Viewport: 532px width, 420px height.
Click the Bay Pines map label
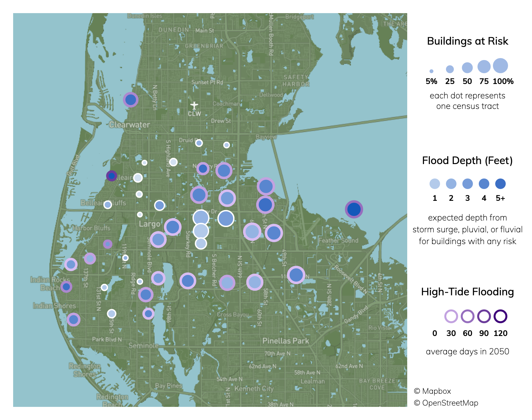(168, 386)
